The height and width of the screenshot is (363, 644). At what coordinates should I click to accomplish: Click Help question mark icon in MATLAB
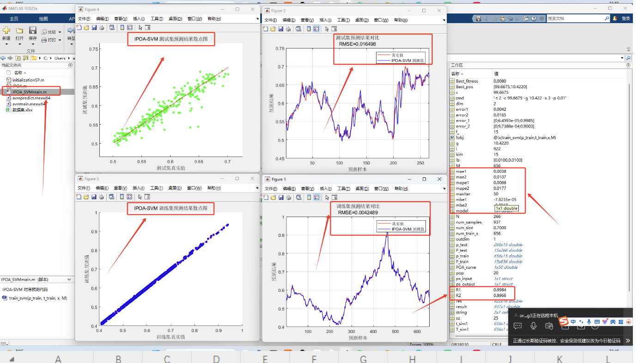point(534,18)
